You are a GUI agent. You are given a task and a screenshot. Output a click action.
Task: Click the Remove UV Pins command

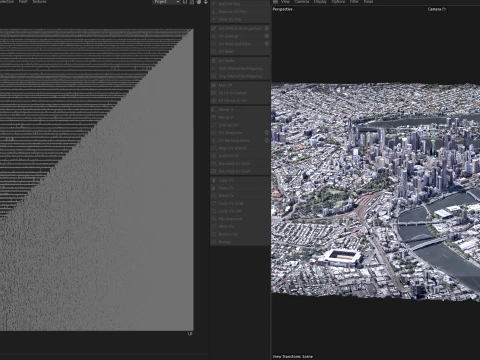(240, 12)
